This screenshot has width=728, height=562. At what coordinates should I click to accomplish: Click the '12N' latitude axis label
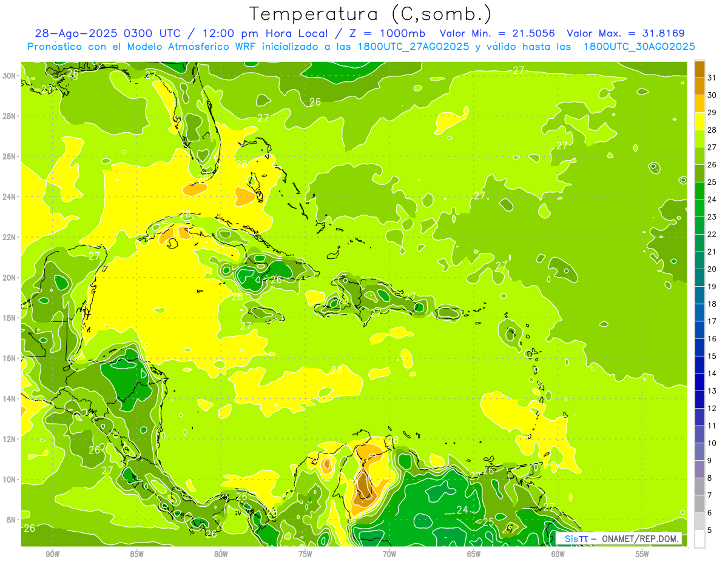tap(9, 439)
